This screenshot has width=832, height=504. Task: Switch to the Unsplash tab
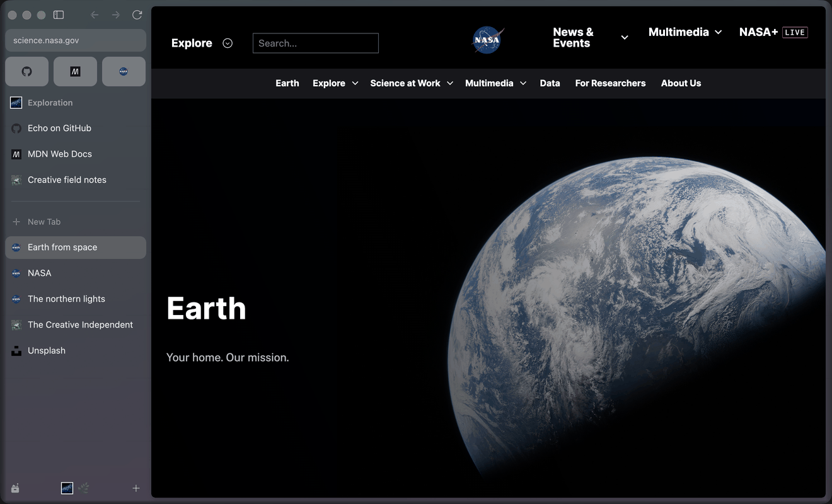point(76,350)
